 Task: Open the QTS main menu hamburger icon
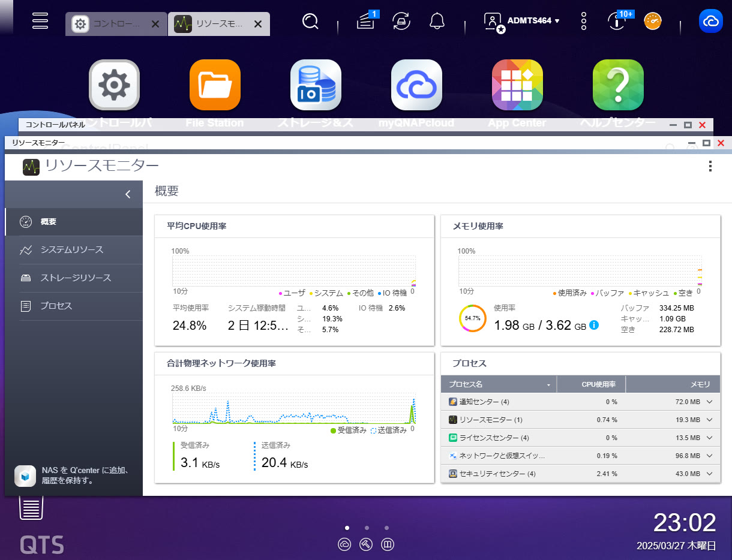pyautogui.click(x=40, y=21)
